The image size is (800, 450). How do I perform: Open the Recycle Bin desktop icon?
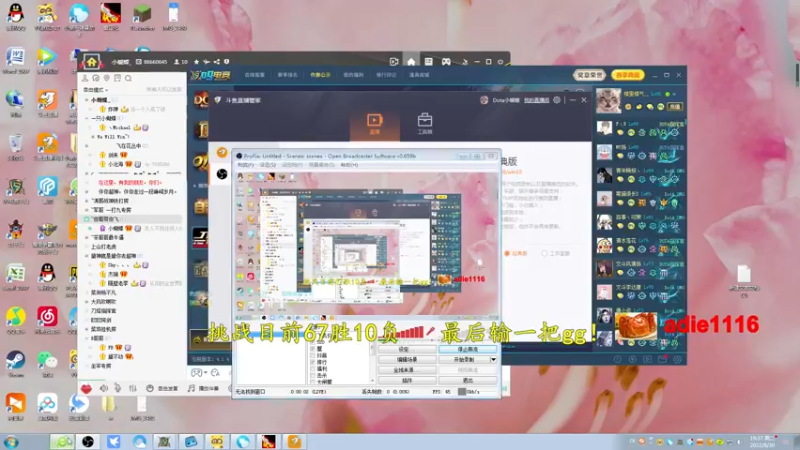point(16,145)
